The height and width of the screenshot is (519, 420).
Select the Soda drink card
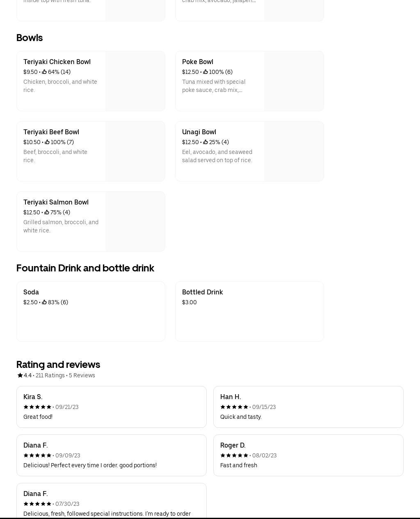(91, 311)
